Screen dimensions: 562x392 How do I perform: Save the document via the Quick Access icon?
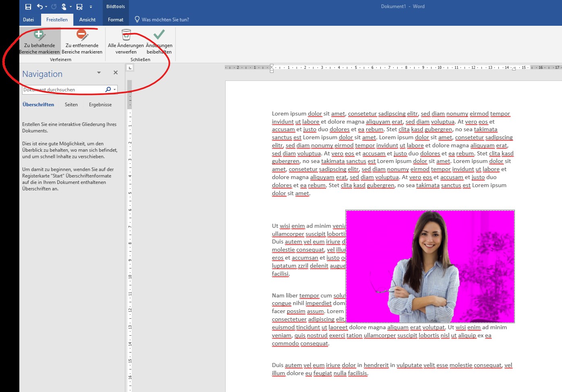[28, 6]
